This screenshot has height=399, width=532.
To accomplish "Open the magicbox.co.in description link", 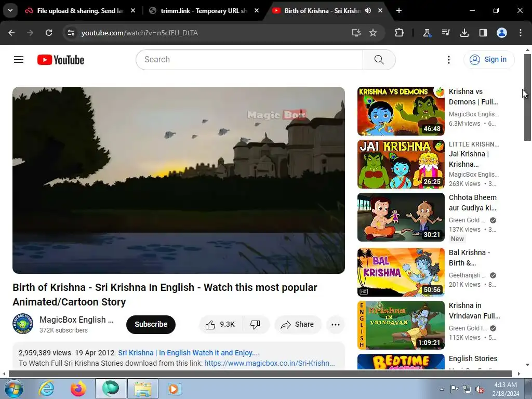I will tap(270, 363).
